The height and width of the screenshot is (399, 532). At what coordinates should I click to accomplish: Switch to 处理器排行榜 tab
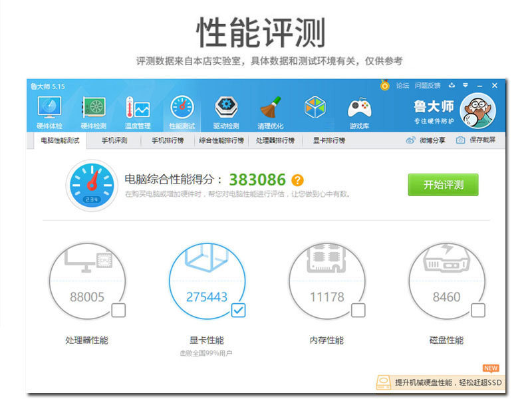tap(275, 140)
